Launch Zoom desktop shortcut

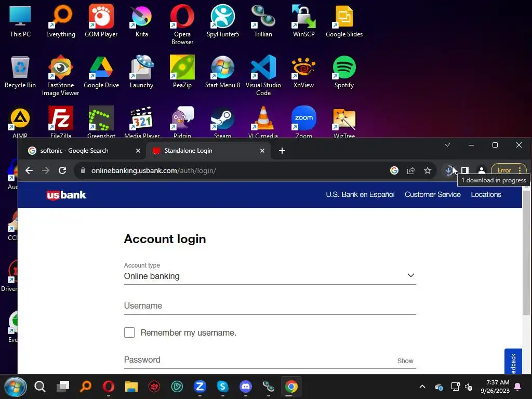point(303,122)
